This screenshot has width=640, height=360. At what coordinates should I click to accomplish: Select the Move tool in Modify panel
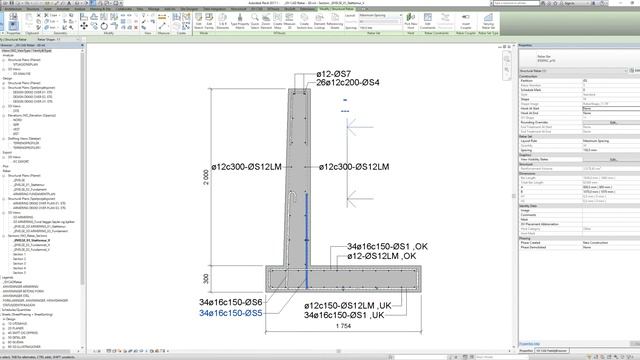point(84,26)
